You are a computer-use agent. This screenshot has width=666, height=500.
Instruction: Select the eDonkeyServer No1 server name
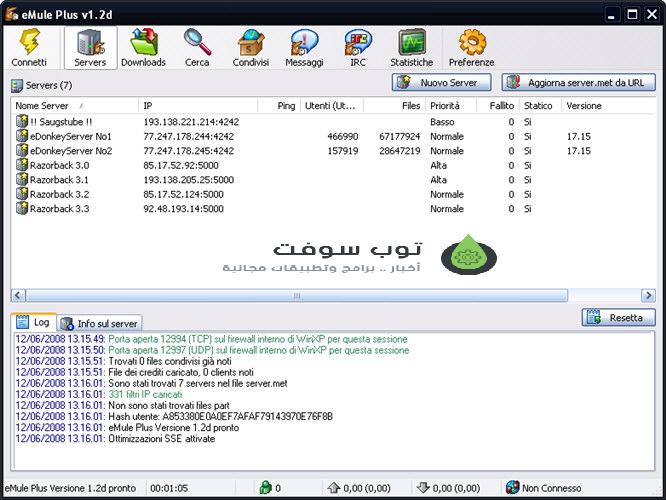click(x=71, y=136)
